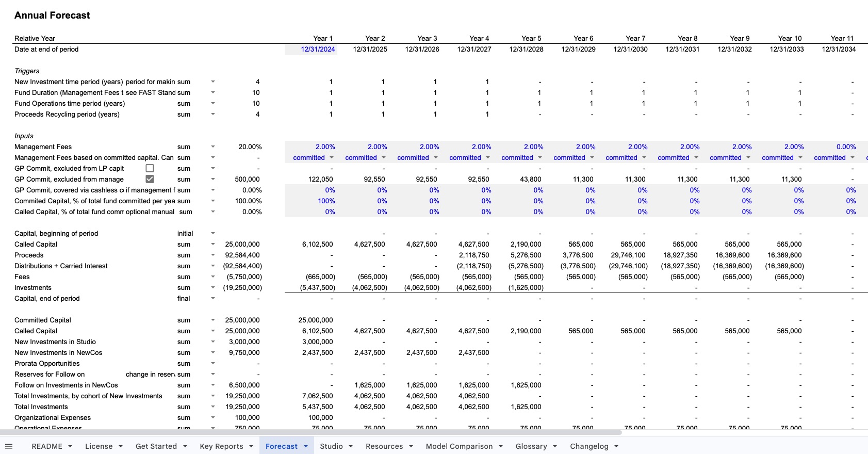Go to the Changelog tab
Image resolution: width=868 pixels, height=454 pixels.
589,446
